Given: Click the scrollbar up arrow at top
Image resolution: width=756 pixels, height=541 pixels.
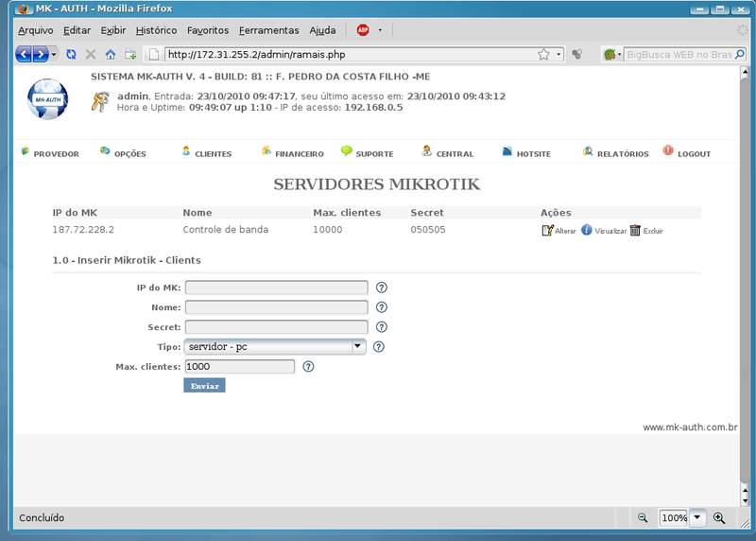Looking at the screenshot, I should pos(746,73).
